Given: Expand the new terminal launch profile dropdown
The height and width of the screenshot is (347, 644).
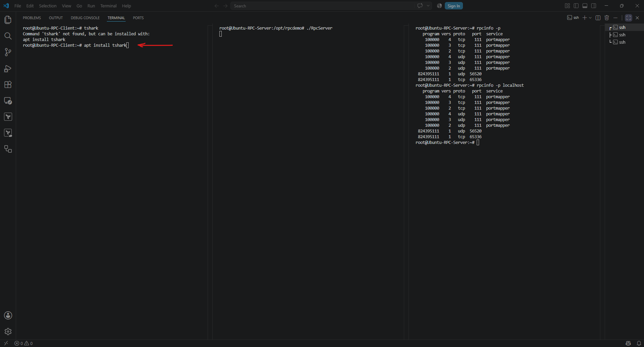Looking at the screenshot, I should (x=590, y=18).
